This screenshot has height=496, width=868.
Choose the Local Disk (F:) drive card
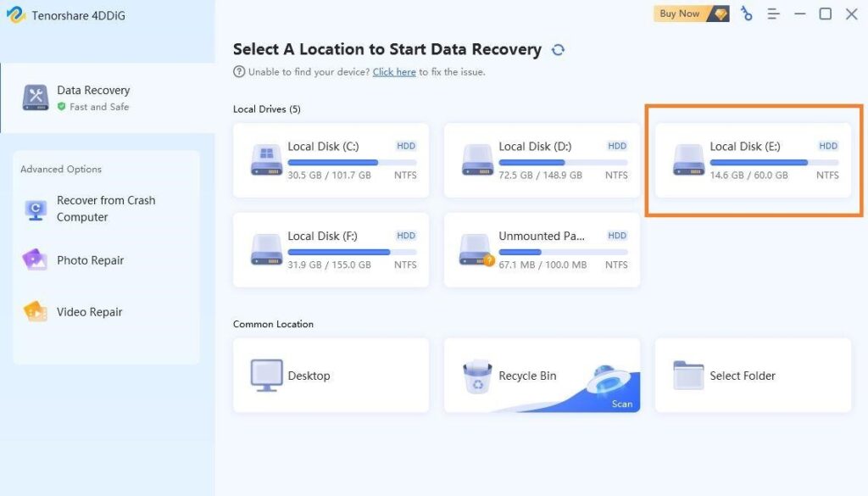[x=331, y=250]
